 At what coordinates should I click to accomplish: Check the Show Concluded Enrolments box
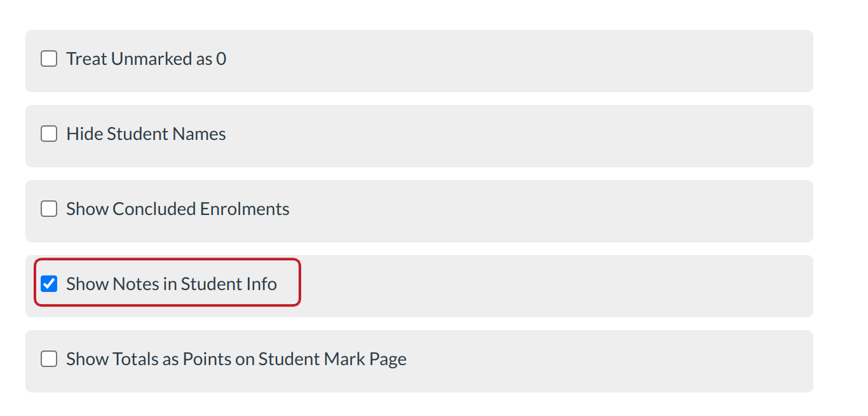[x=49, y=209]
